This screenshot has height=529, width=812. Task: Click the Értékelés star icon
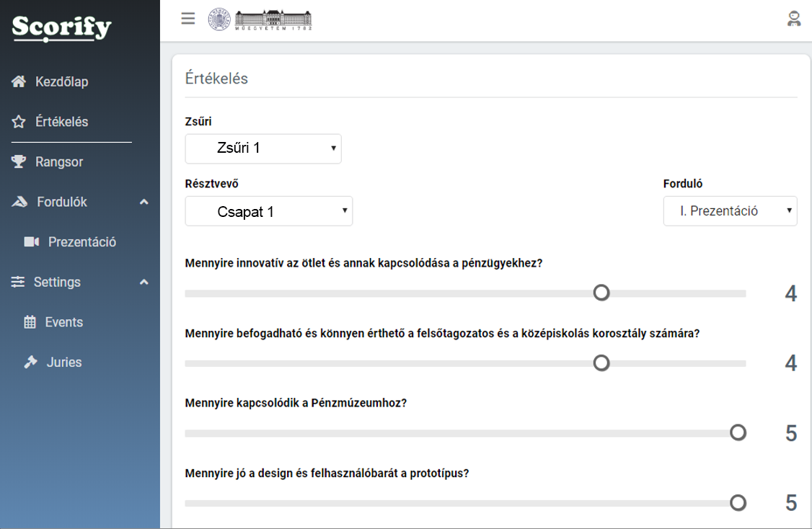coord(19,123)
